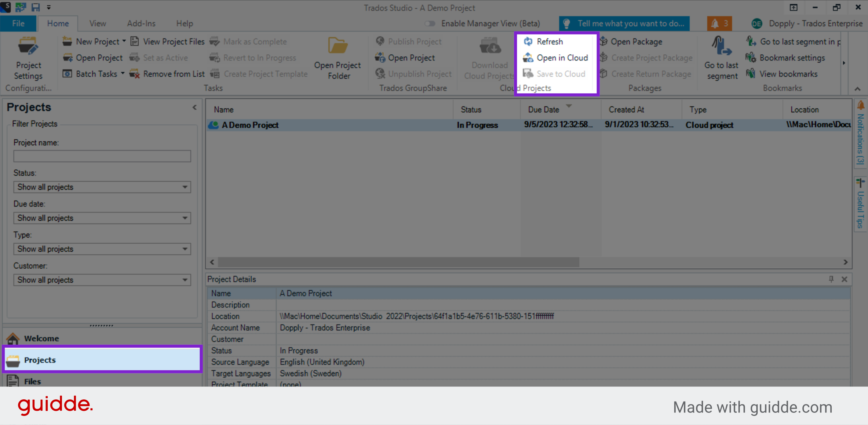Image resolution: width=868 pixels, height=425 pixels.
Task: Click Download Cloud Projects
Action: coord(489,58)
